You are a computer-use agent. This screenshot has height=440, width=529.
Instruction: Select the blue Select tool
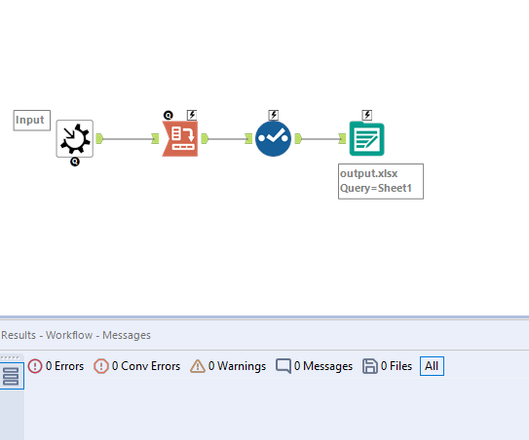pos(273,139)
